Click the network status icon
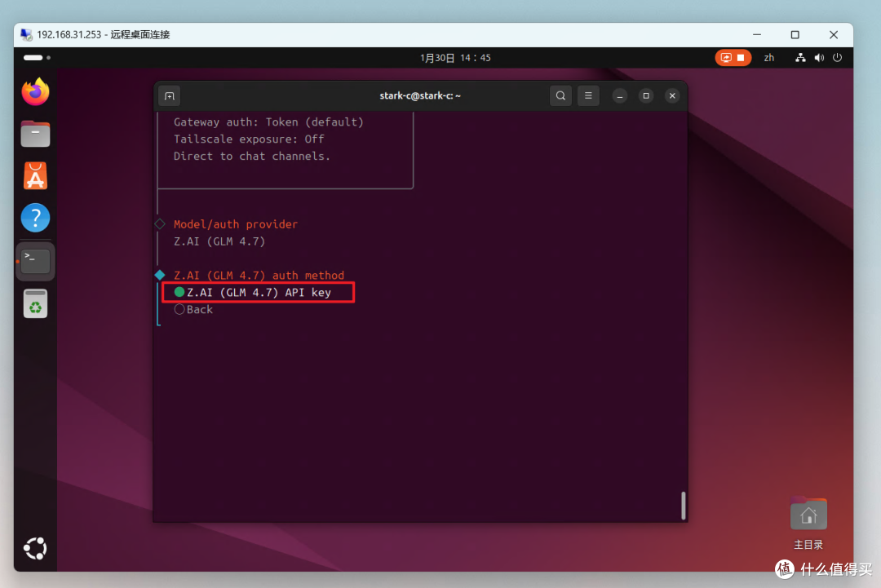Image resolution: width=881 pixels, height=588 pixels. (x=800, y=58)
